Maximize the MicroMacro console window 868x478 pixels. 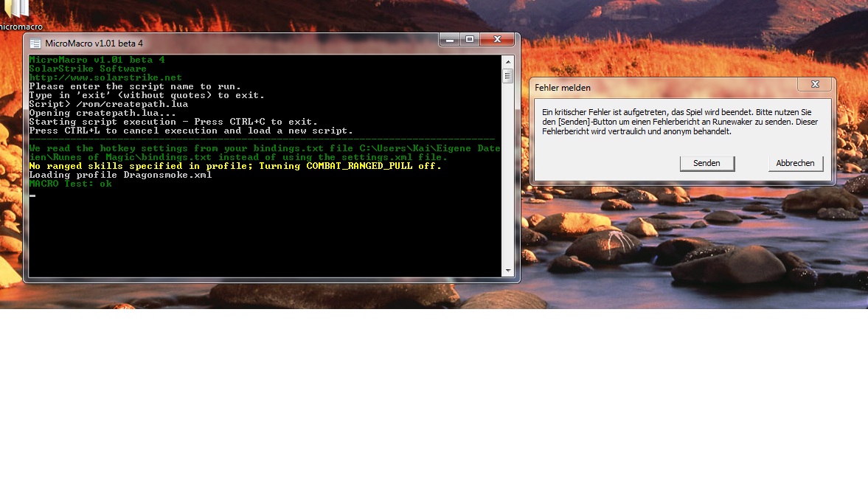tap(469, 40)
